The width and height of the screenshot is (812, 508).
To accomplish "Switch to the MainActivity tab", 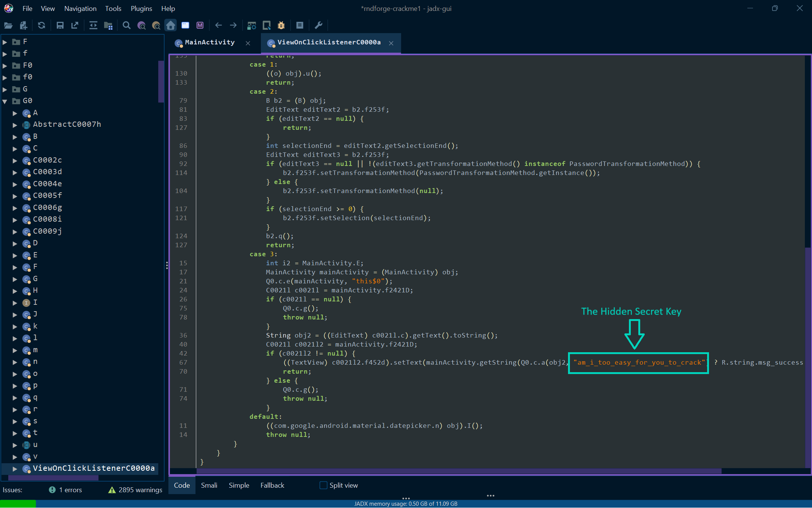I will pyautogui.click(x=209, y=43).
